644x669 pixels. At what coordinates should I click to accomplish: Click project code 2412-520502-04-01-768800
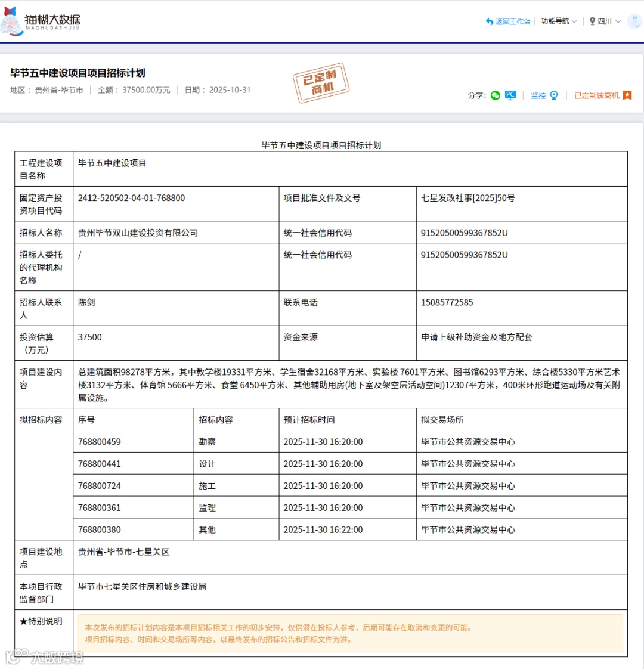tap(131, 198)
